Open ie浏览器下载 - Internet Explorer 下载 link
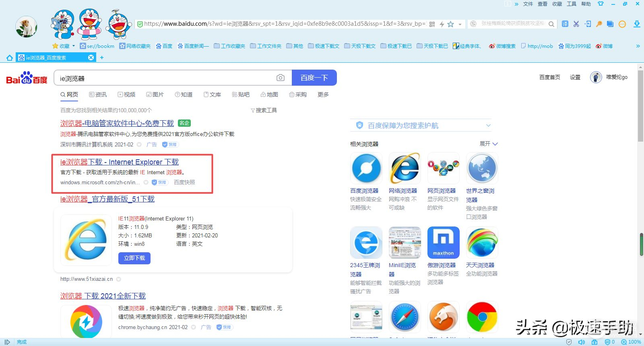644x346 pixels. tap(120, 162)
